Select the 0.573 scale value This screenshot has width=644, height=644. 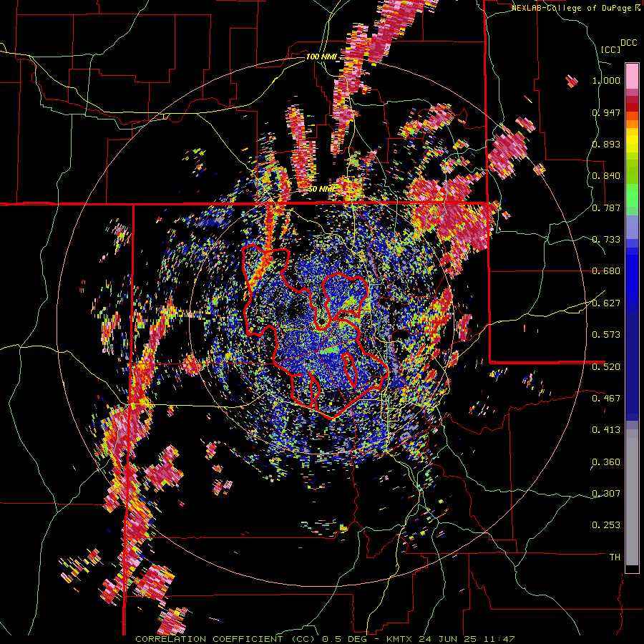606,335
